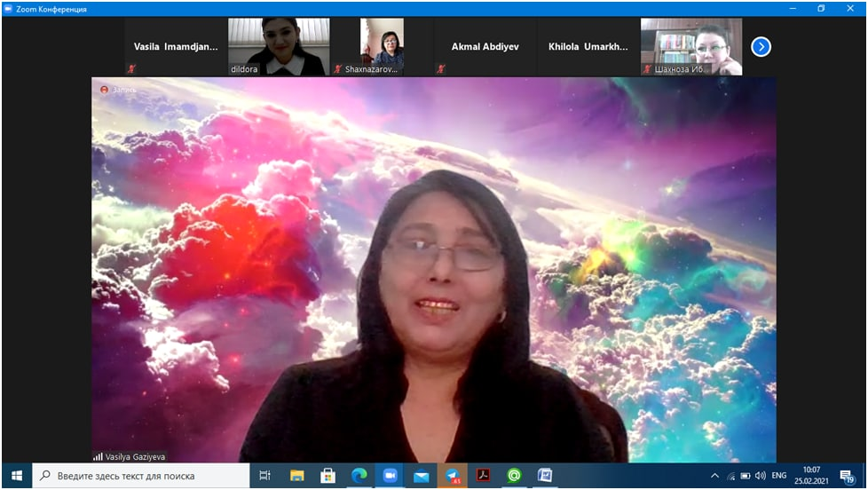Open the ENG language switcher
The height and width of the screenshot is (490, 868).
778,476
